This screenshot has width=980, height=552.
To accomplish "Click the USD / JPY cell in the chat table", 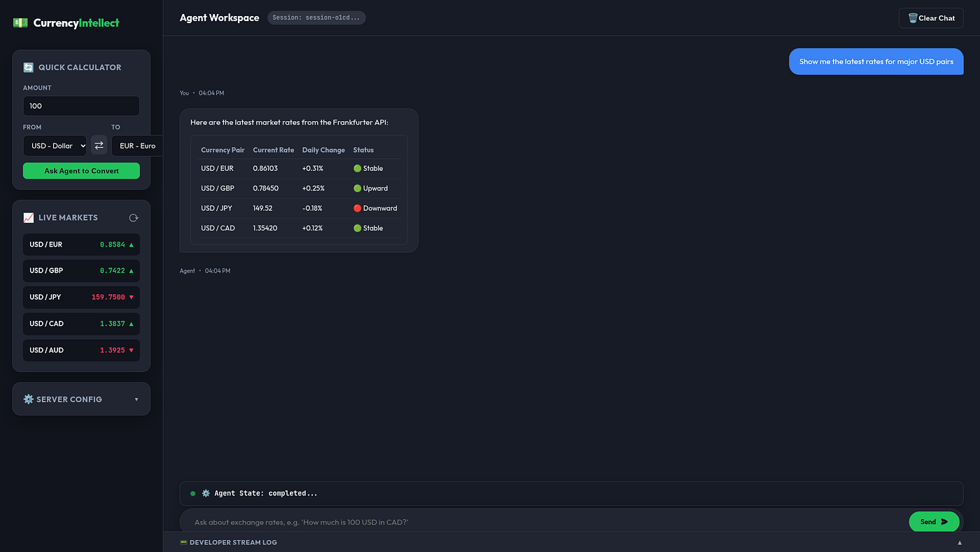I will (x=217, y=208).
